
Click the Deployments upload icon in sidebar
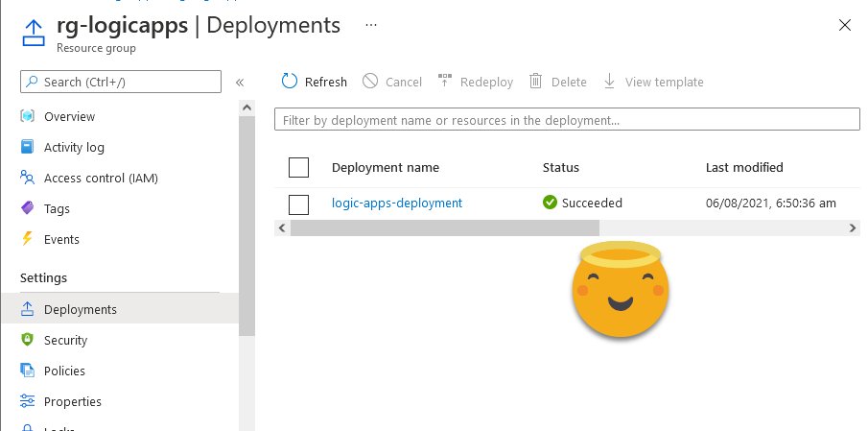(x=27, y=309)
